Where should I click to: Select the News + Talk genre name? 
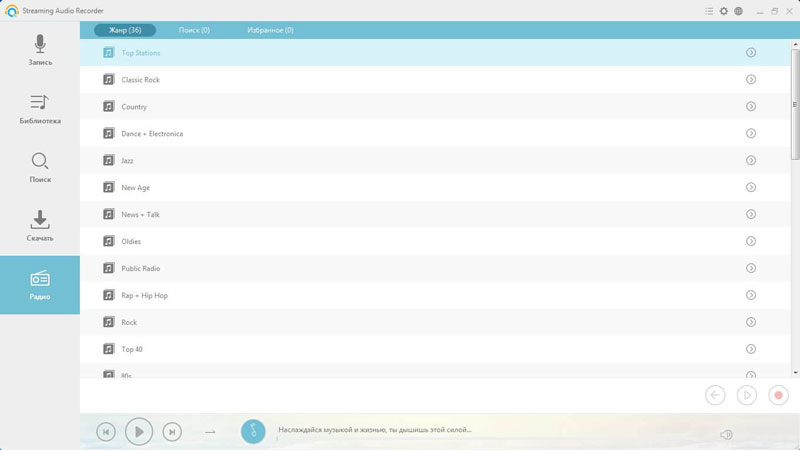[140, 215]
